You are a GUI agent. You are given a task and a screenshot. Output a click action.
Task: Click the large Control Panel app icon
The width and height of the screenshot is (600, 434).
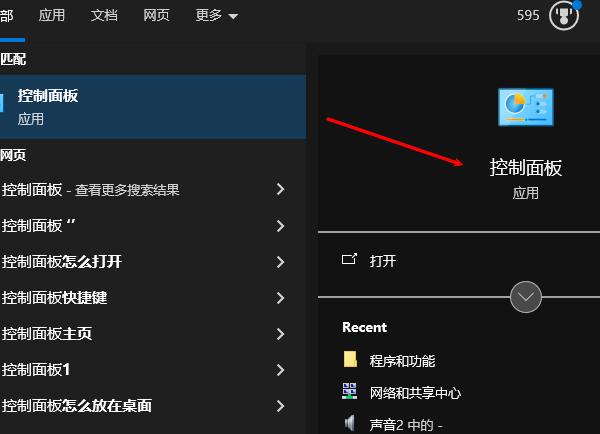tap(526, 107)
